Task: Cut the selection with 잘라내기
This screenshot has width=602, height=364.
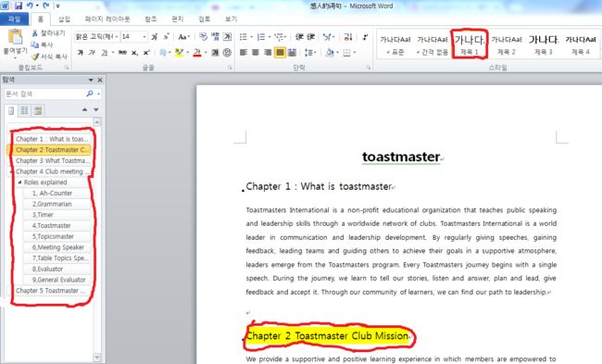Action: 48,33
